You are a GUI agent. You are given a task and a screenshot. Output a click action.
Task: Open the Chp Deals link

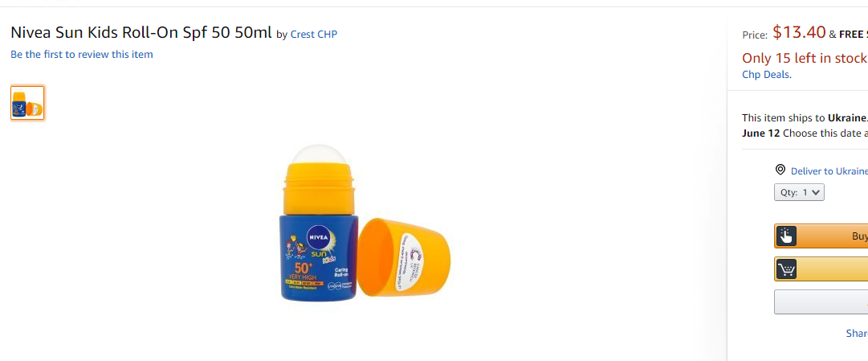[x=765, y=74]
